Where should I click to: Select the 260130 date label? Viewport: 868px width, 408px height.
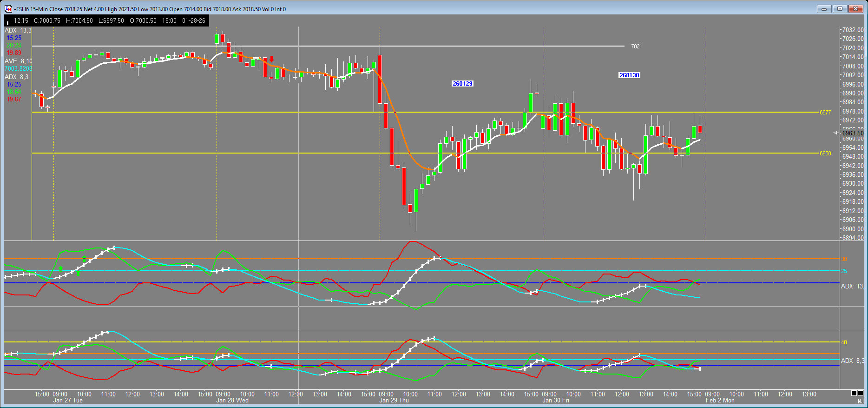[x=629, y=75]
